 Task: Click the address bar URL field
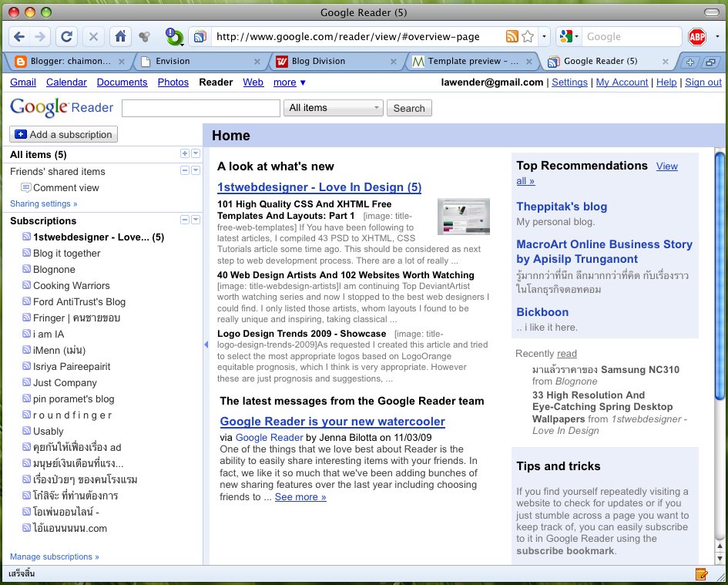pyautogui.click(x=357, y=36)
